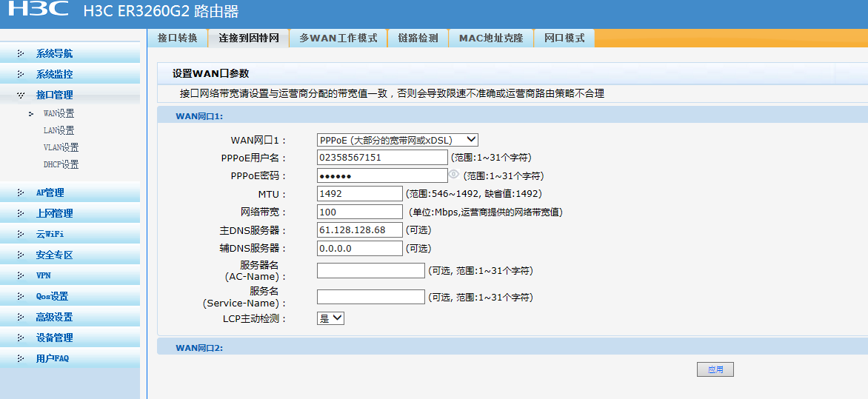Click arrow icon beside 安全专区
The image size is (868, 399).
coord(21,255)
